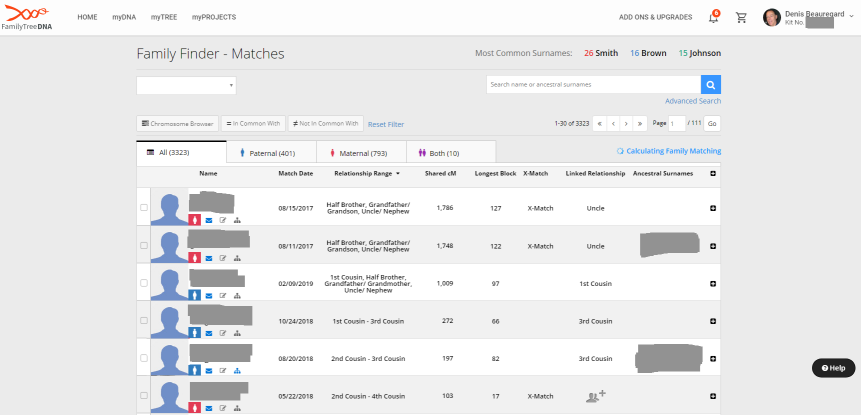Image resolution: width=861 pixels, height=415 pixels.
Task: Click the email icon in the 272 cM row
Action: coord(209,333)
